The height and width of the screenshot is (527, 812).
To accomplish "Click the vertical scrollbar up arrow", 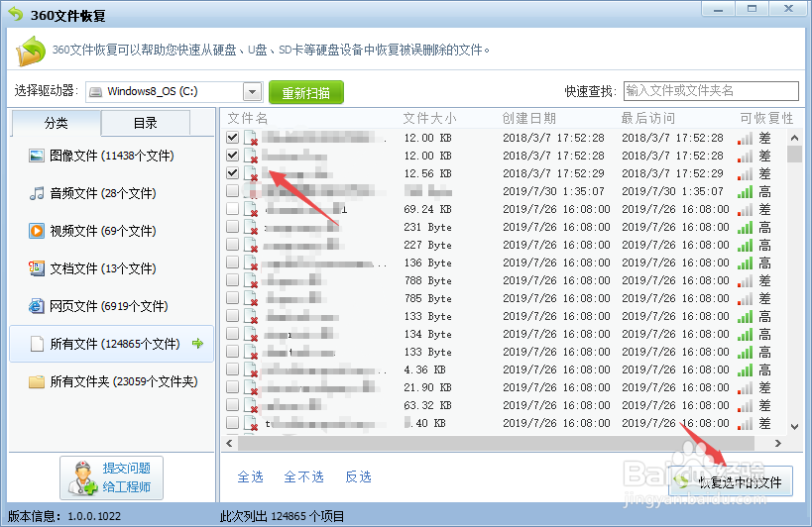I will pos(794,138).
